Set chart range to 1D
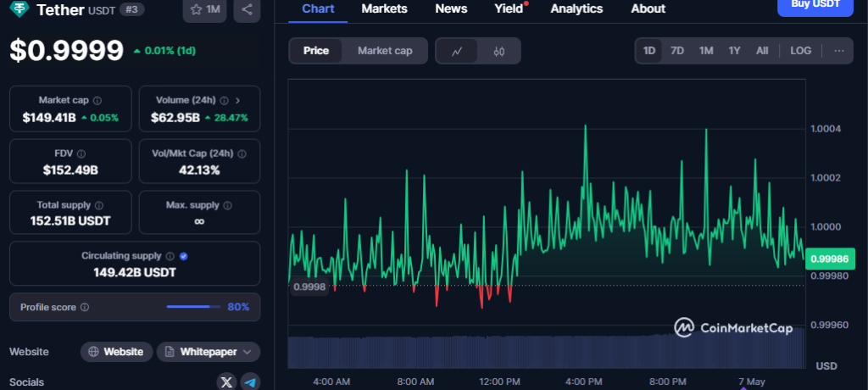 coord(648,51)
